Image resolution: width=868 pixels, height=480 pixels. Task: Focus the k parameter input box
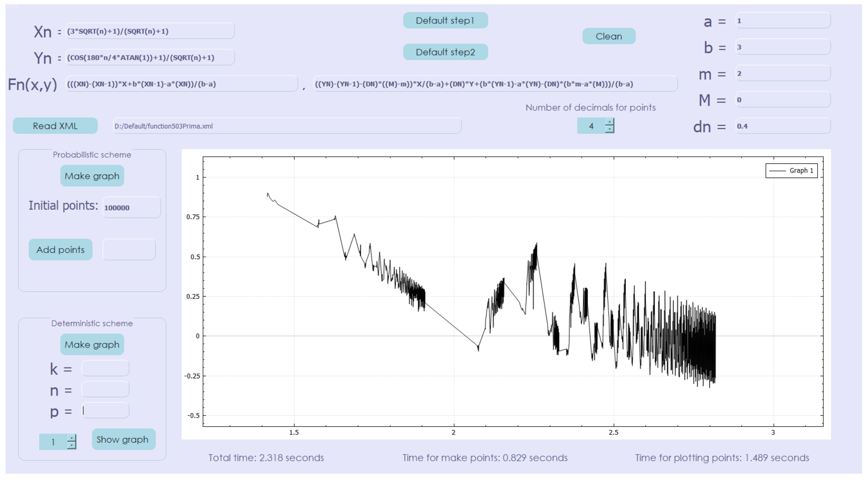tap(105, 368)
